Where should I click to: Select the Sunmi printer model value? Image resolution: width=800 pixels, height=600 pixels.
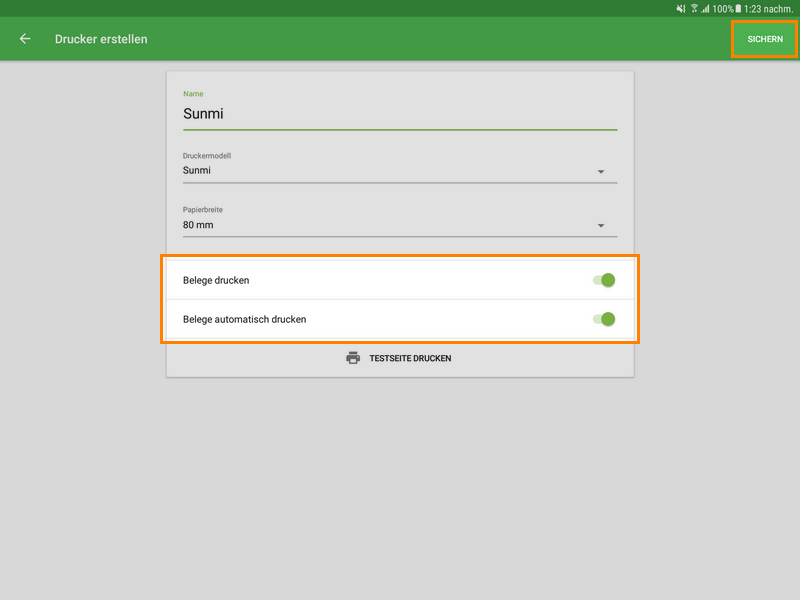coord(197,170)
